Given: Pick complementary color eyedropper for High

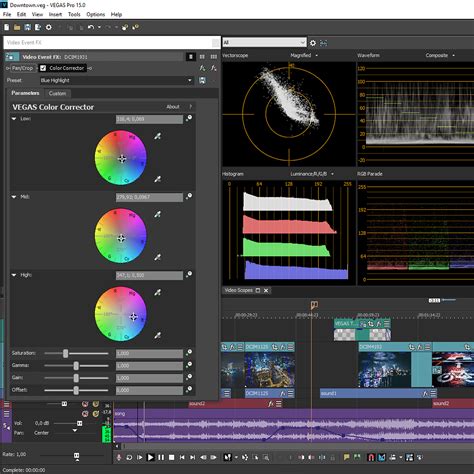Looking at the screenshot, I should pyautogui.click(x=158, y=292).
